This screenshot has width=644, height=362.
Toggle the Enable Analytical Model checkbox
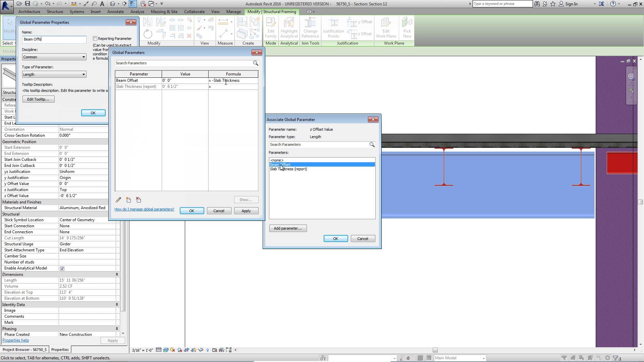(62, 268)
